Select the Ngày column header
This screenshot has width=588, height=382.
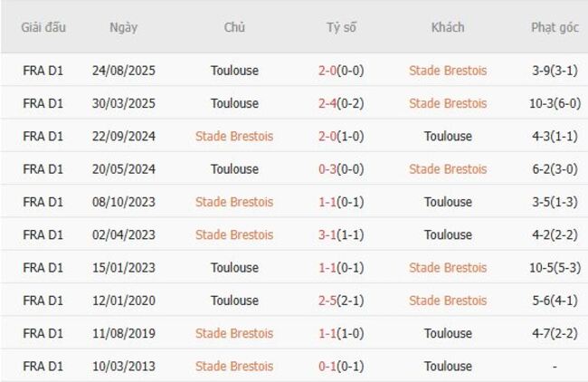click(124, 27)
